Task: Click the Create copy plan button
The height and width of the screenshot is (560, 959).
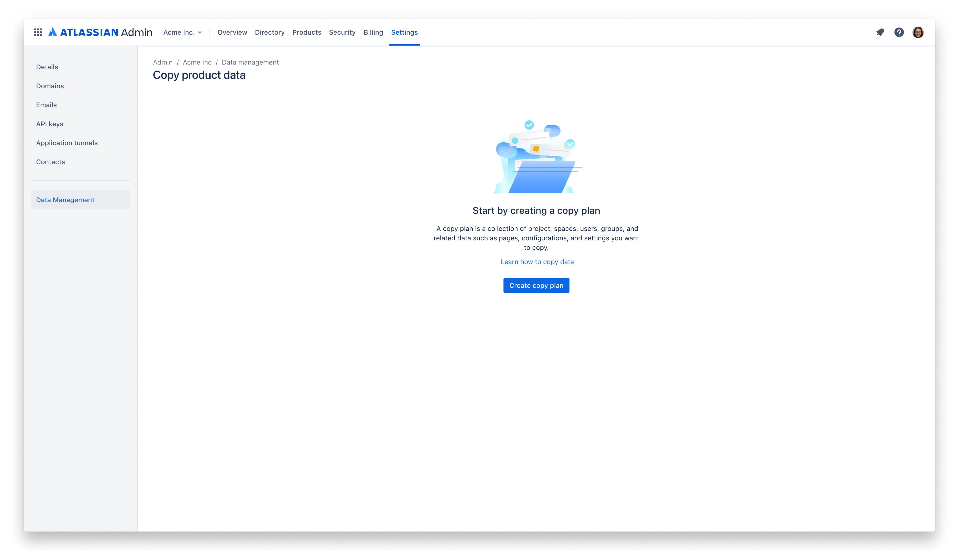Action: point(536,285)
